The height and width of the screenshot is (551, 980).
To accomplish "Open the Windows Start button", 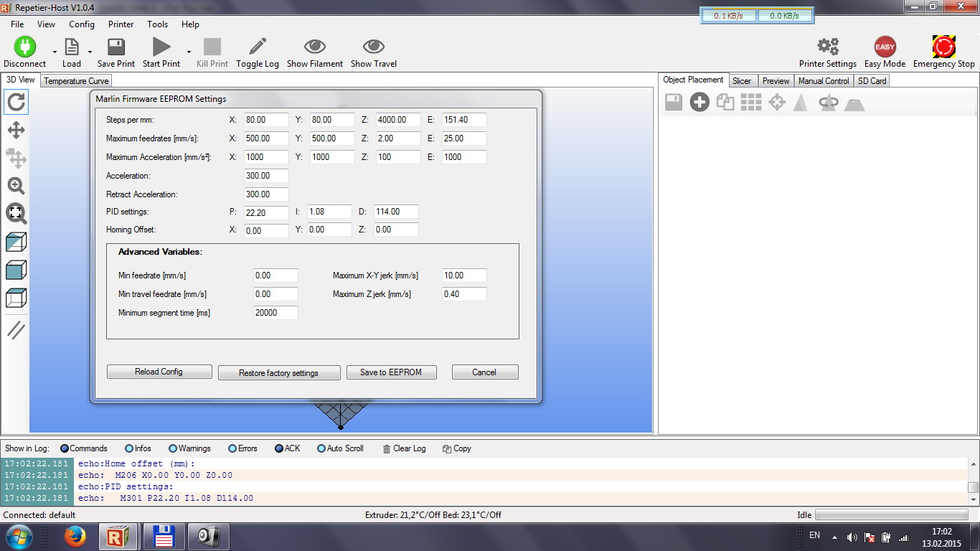I will (x=19, y=537).
